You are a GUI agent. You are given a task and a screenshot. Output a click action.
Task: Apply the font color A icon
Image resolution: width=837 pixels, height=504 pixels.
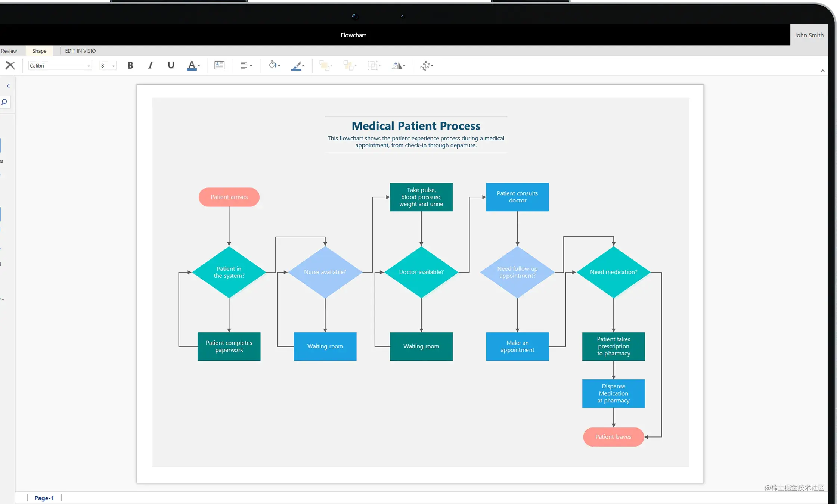(191, 66)
